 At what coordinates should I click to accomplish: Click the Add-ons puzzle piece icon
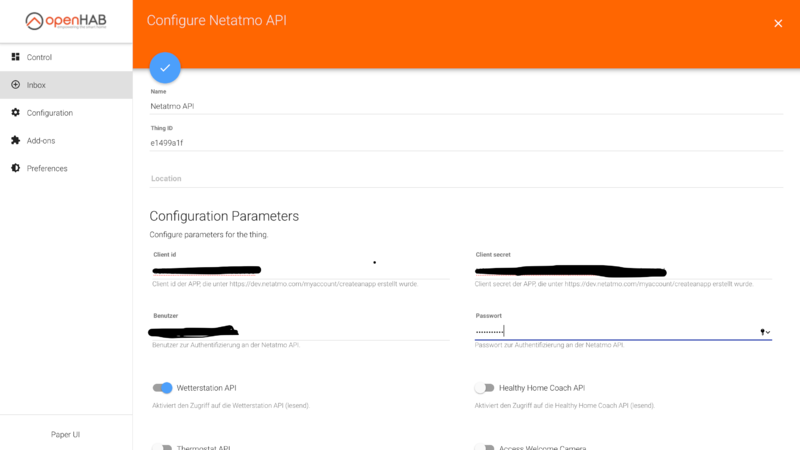click(15, 140)
